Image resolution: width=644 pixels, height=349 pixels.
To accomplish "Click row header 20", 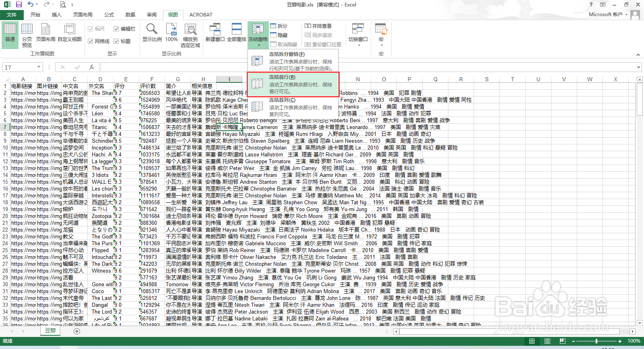I will 5,216.
